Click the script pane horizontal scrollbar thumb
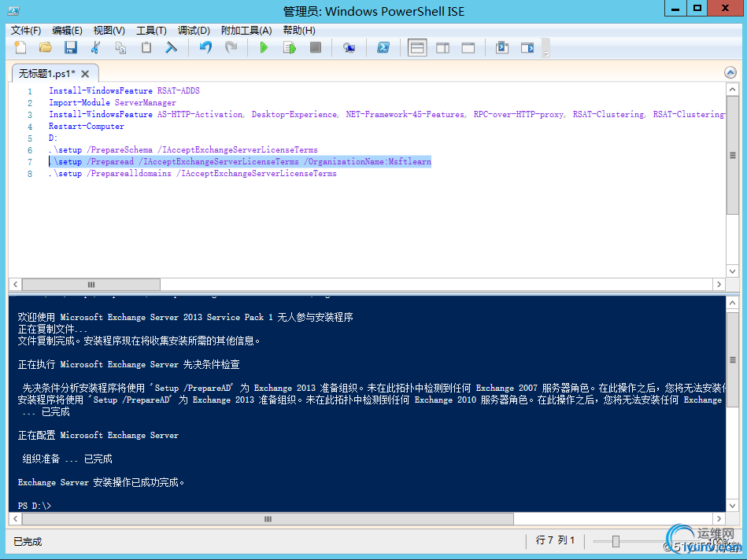The width and height of the screenshot is (747, 560). 91,284
